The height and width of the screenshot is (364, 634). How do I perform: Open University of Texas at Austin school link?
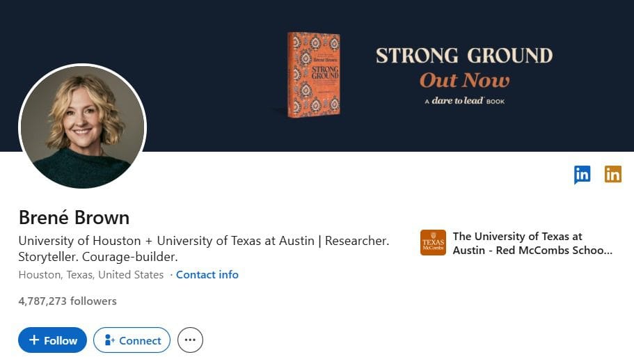532,243
